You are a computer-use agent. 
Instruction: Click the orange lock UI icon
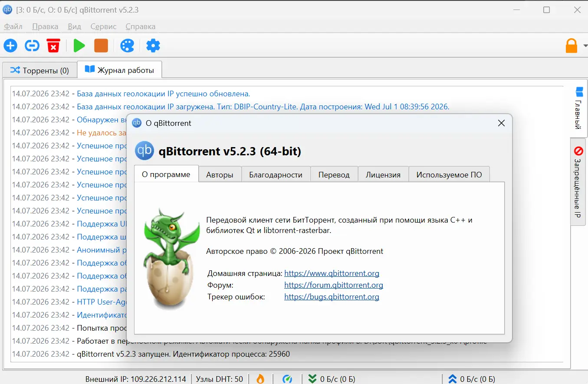572,46
